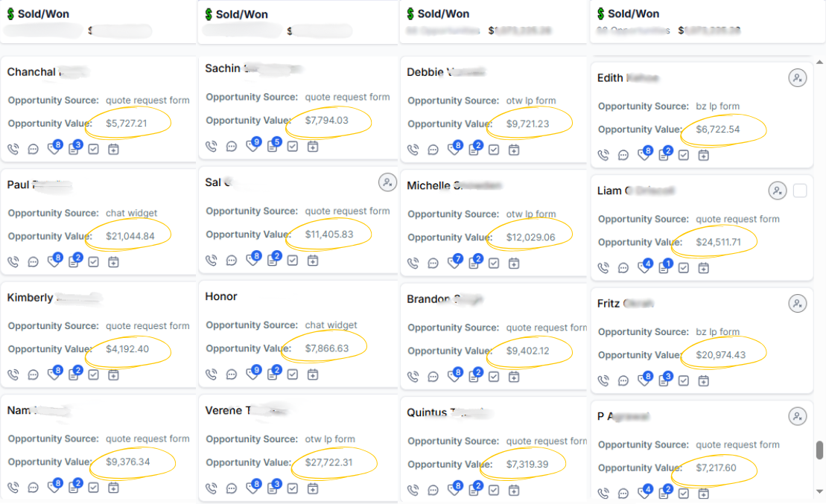
Task: Click the assign owner icon on Sal's card
Action: coord(387,182)
